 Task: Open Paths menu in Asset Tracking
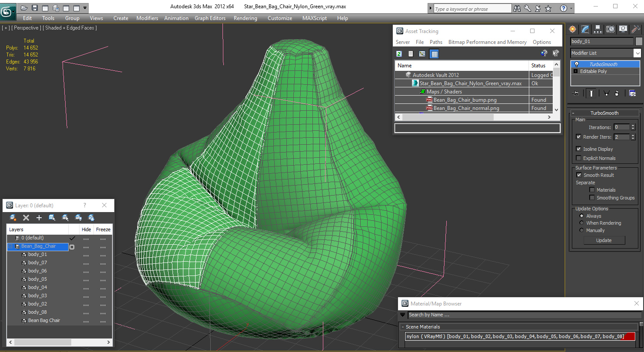[436, 42]
